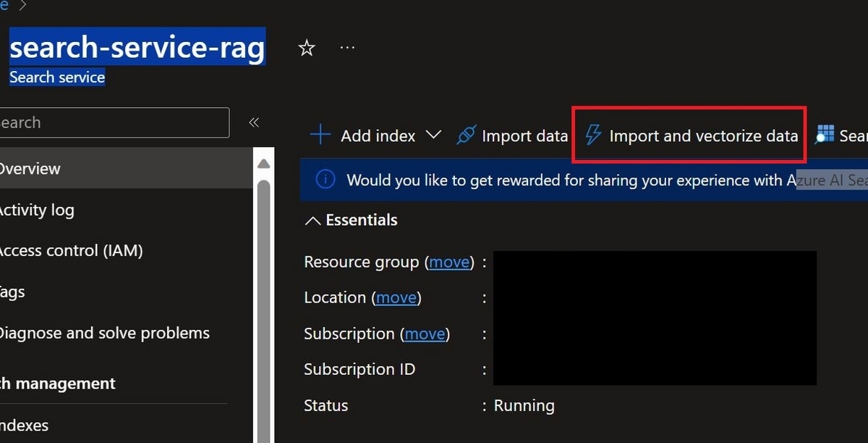Click the Add index button label
868x443 pixels.
tap(378, 135)
